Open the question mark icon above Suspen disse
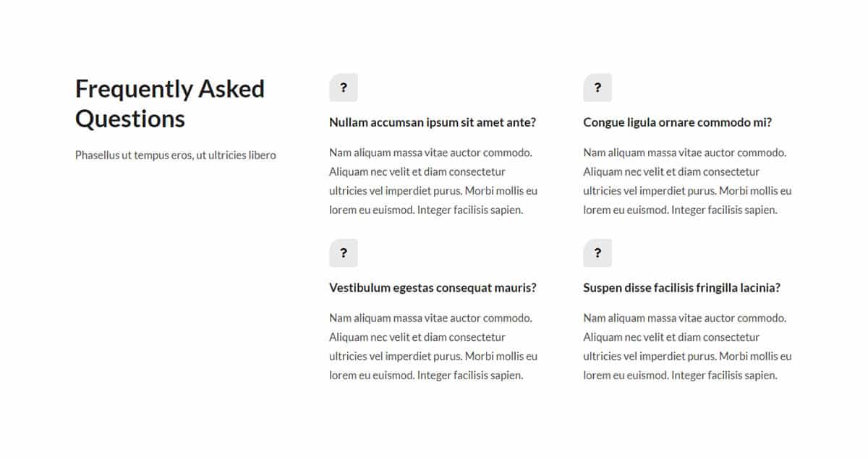This screenshot has height=458, width=868. click(x=597, y=253)
